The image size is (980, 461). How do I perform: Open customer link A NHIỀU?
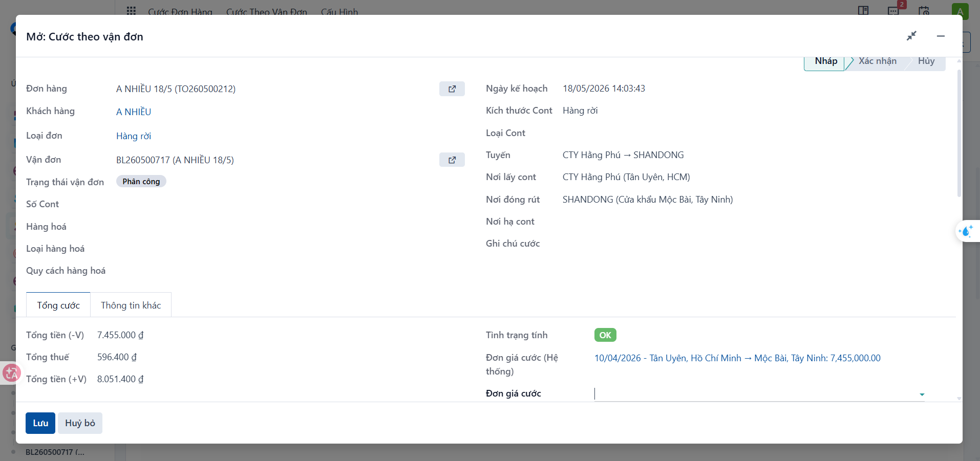[134, 112]
